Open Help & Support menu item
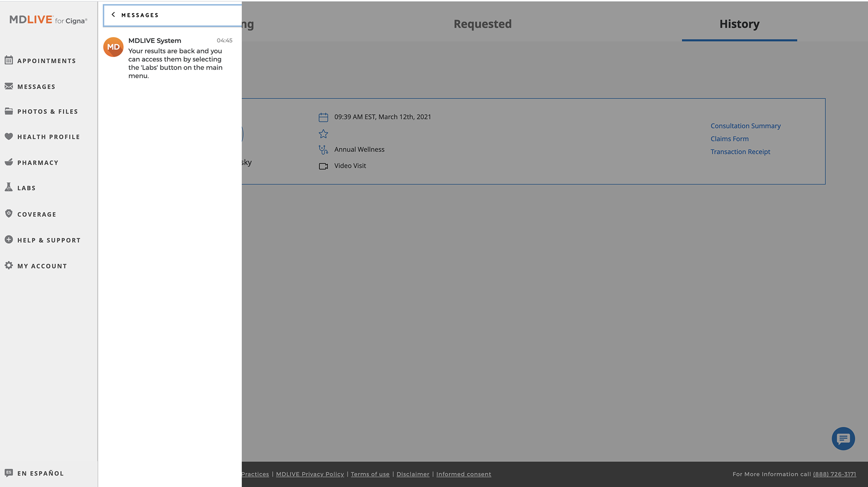Viewport: 868px width, 487px height. [49, 240]
